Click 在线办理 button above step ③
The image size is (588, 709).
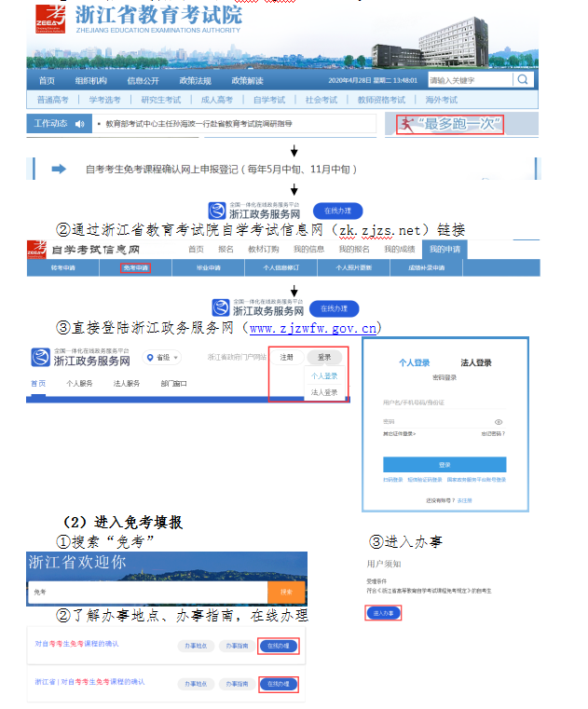[334, 308]
